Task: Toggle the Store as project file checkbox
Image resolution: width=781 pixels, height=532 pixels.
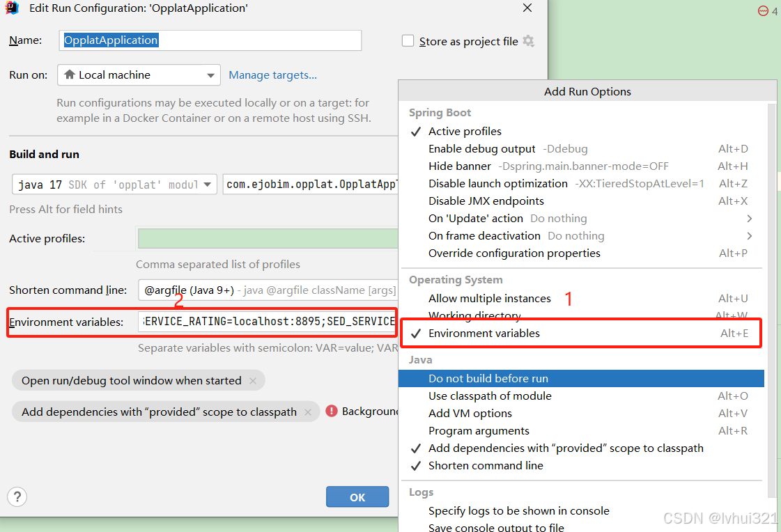Action: [x=408, y=41]
